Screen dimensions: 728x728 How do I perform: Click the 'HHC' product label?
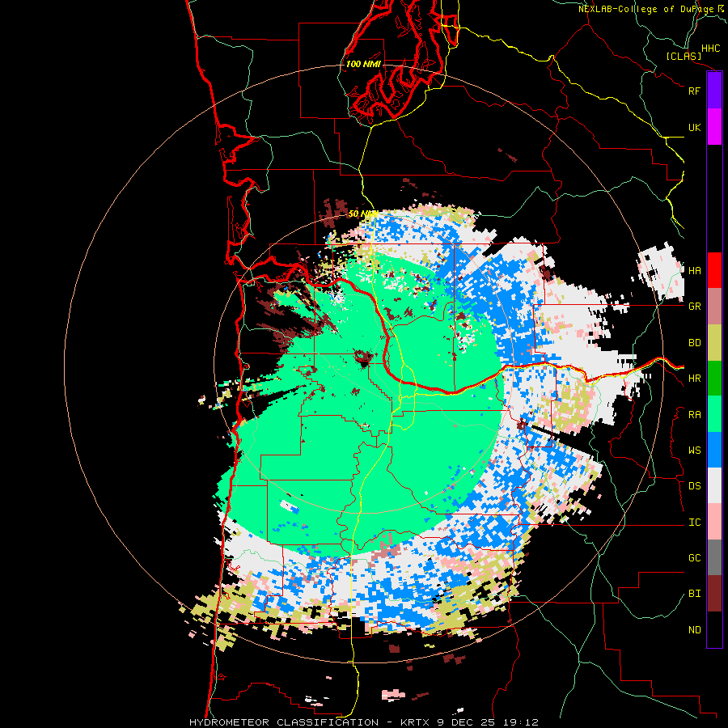tap(710, 49)
